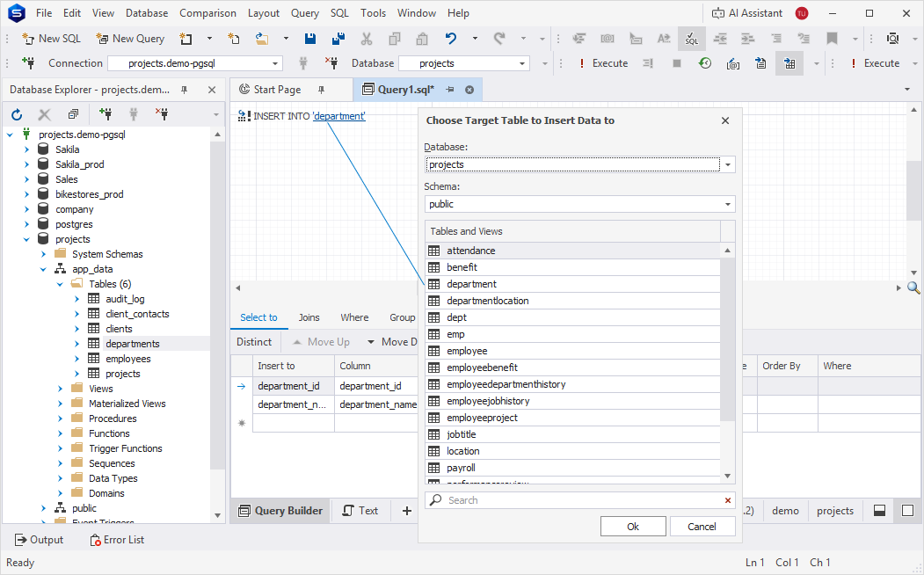Image resolution: width=924 pixels, height=575 pixels.
Task: Select the attendance table in list
Action: coord(573,251)
